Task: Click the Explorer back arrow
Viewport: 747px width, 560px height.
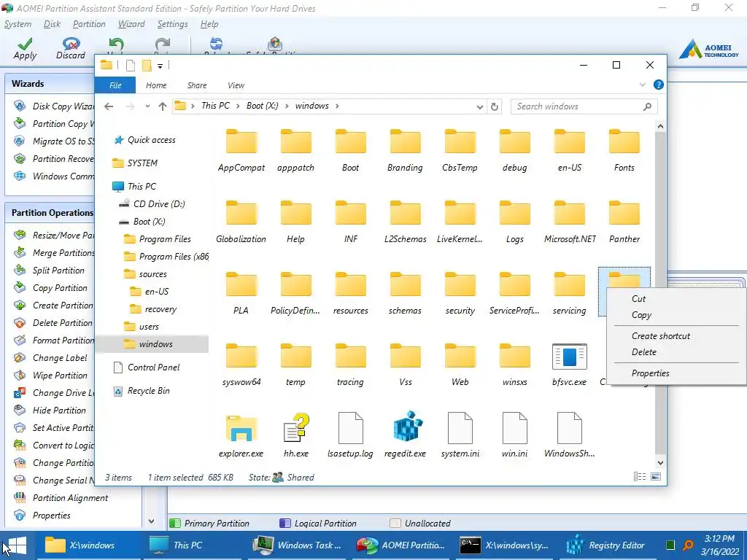Action: click(x=109, y=106)
